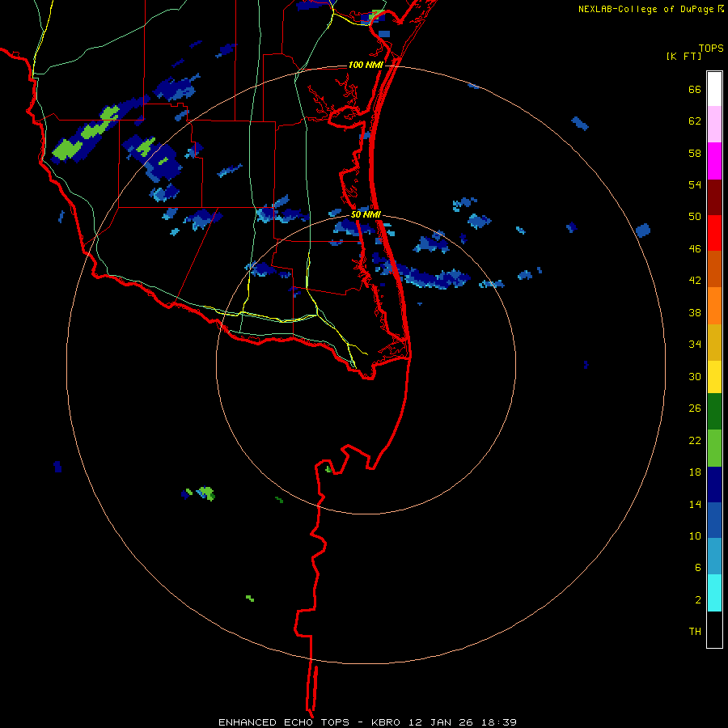This screenshot has height=728, width=728.
Task: Click legend value 42
Action: click(695, 281)
